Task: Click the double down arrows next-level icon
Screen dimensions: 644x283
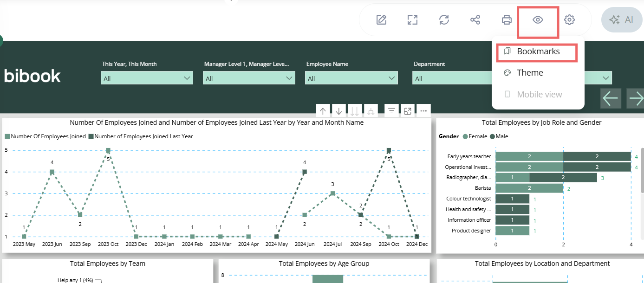Action: coord(355,111)
